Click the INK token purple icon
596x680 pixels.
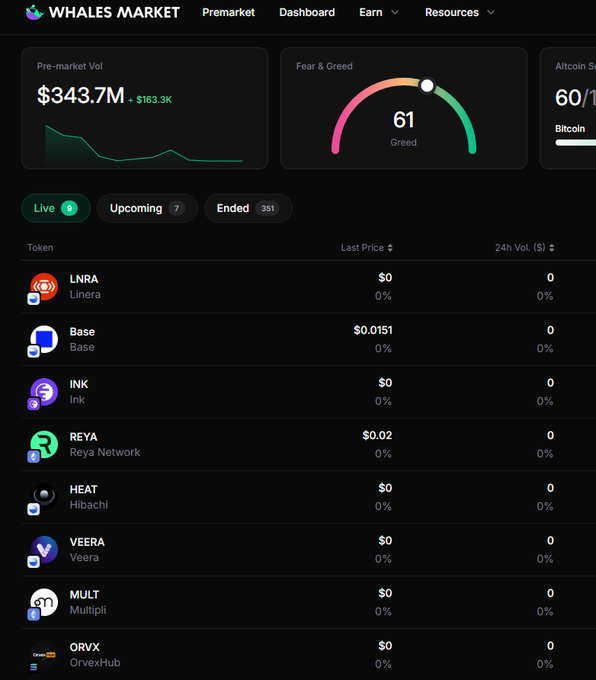coord(44,392)
